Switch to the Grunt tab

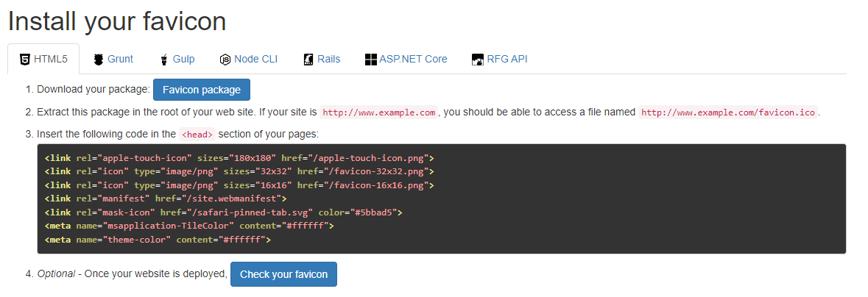(113, 59)
